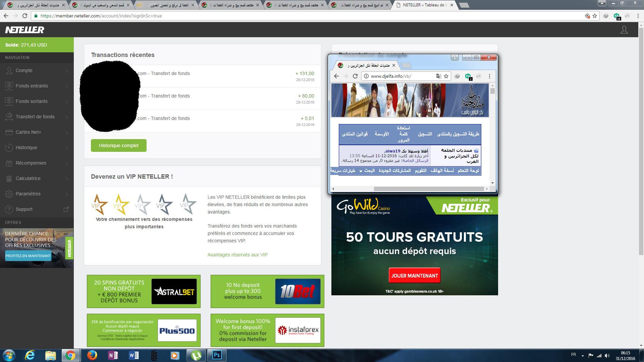Bookmark the Neteller page with the star
The height and width of the screenshot is (362, 644).
click(595, 16)
